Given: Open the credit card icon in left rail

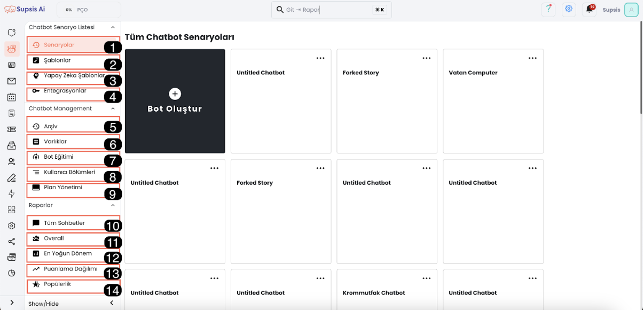Looking at the screenshot, I should 12,258.
